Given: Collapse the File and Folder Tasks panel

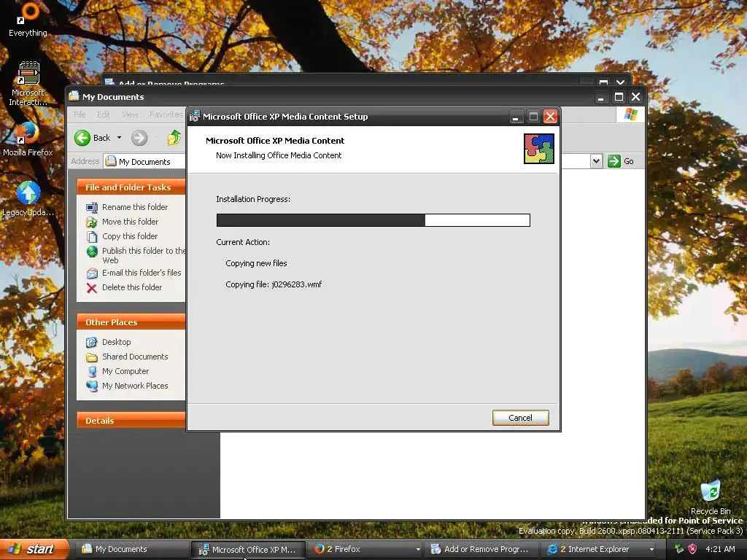Looking at the screenshot, I should [131, 187].
